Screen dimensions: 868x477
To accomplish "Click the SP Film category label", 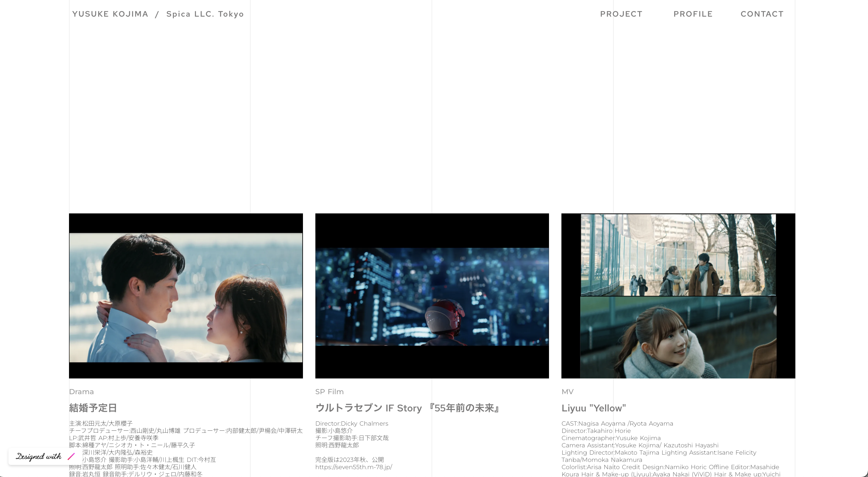I will point(329,391).
